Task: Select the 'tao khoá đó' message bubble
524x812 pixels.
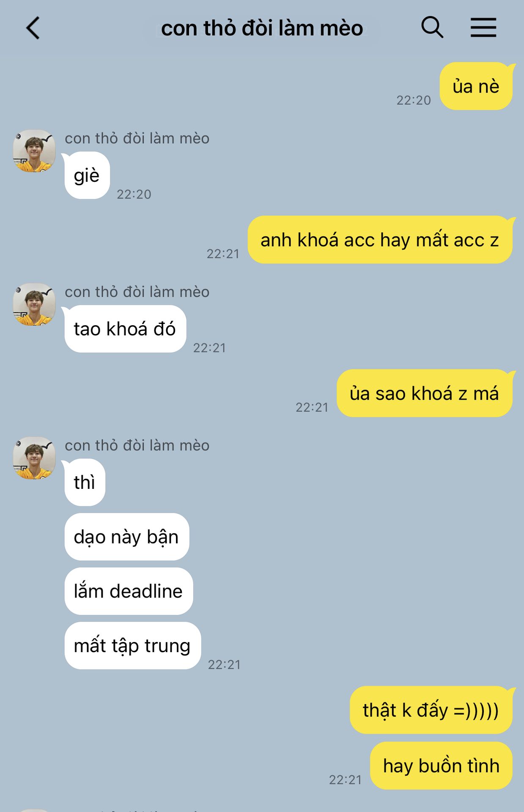Action: tap(125, 329)
